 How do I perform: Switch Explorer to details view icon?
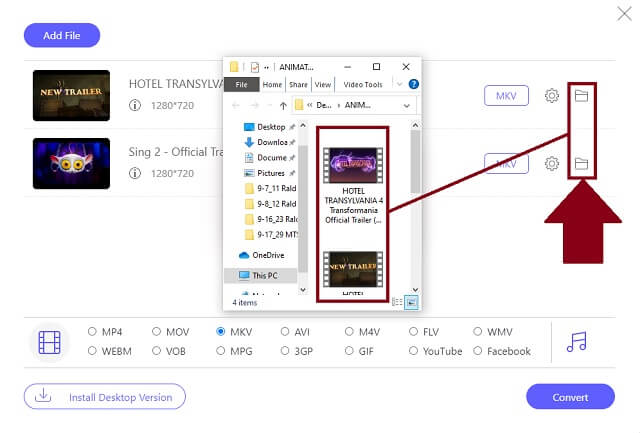pos(397,302)
